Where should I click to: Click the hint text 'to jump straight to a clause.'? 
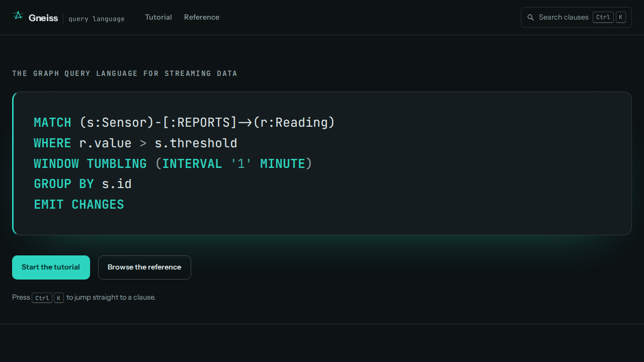(111, 297)
